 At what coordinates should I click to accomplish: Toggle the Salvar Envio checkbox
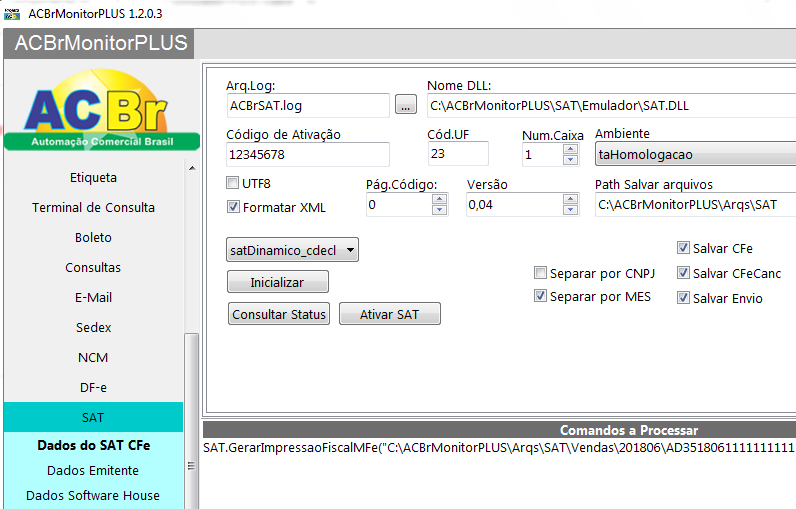pyautogui.click(x=683, y=298)
